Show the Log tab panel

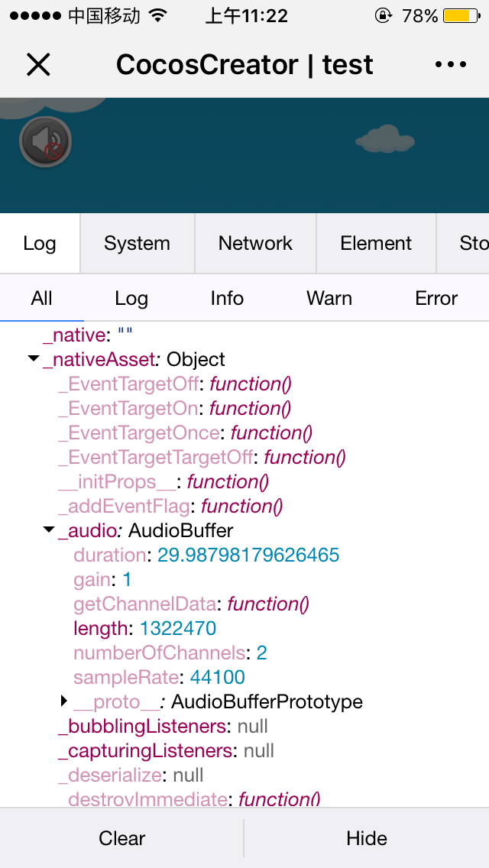(x=40, y=244)
